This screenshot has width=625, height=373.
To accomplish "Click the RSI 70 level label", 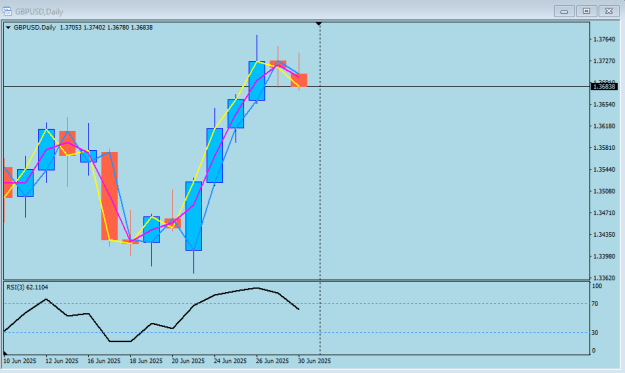I will tap(595, 304).
